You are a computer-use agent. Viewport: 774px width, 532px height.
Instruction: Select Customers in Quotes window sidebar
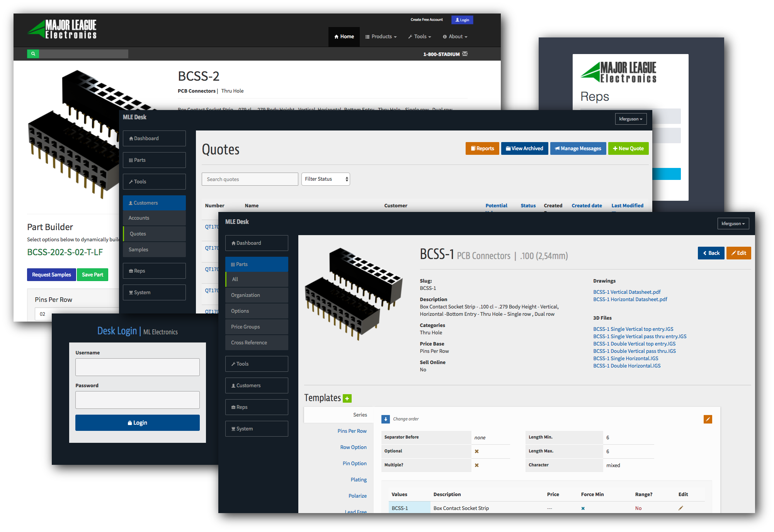point(154,203)
